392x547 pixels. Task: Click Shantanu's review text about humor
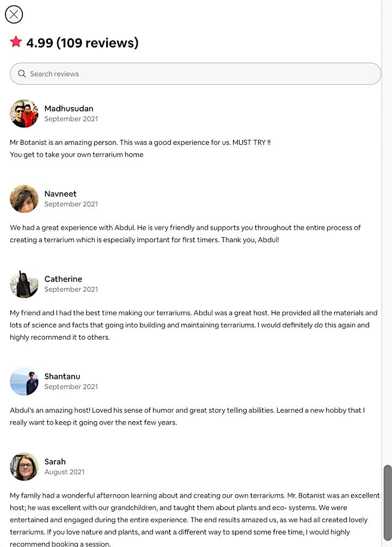pos(187,416)
